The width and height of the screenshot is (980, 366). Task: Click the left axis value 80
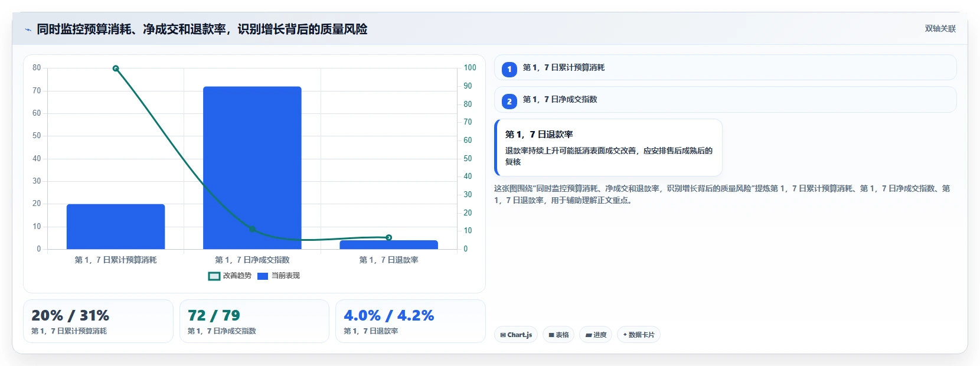click(37, 68)
